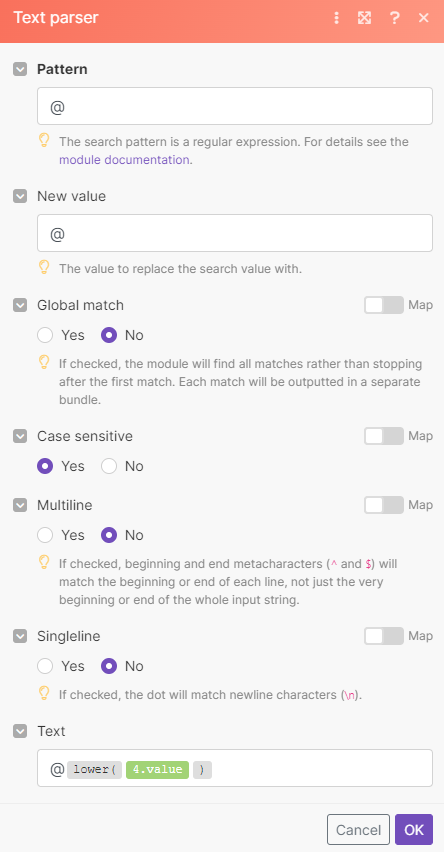444x852 pixels.
Task: Open the three-dot options menu in header
Action: click(x=336, y=18)
